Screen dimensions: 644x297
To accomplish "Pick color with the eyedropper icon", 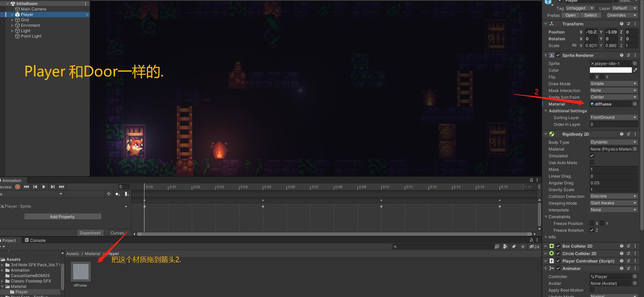I will coord(635,70).
